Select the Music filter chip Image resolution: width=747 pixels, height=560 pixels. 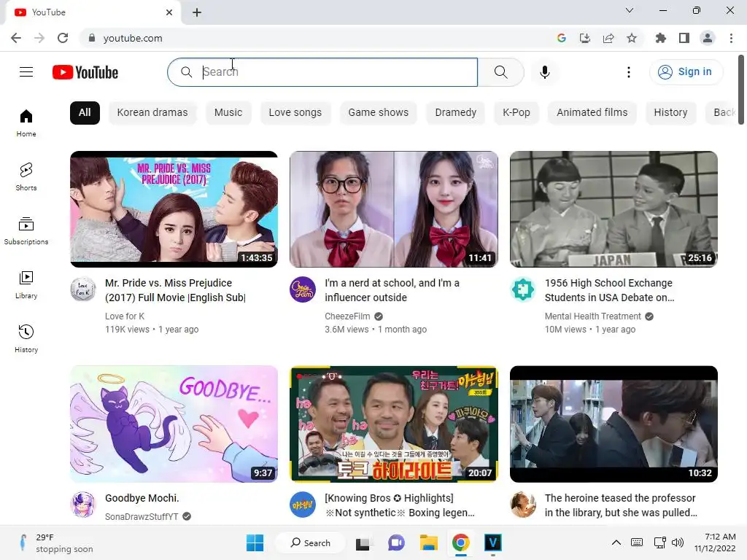(x=228, y=113)
